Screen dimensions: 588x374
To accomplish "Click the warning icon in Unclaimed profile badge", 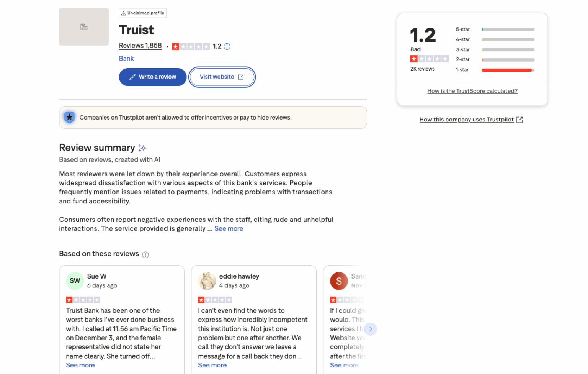I will coord(123,13).
